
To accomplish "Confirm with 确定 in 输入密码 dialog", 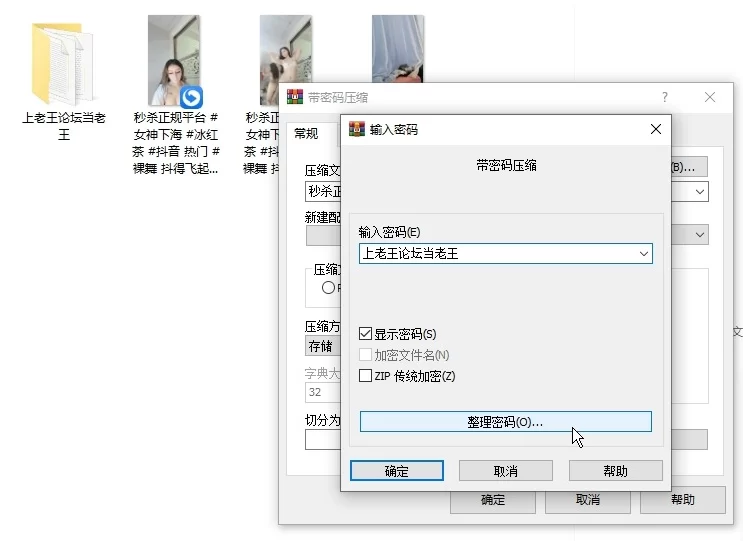I will click(397, 470).
